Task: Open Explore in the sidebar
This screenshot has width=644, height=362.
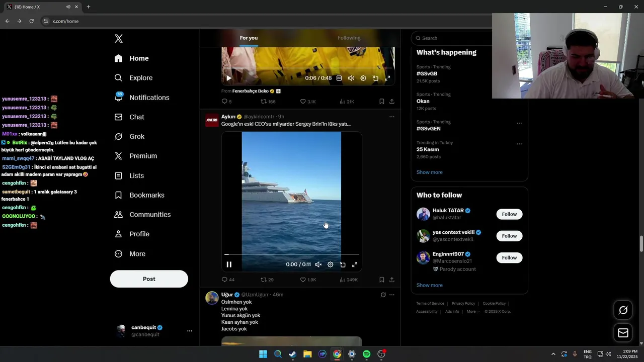Action: [x=134, y=78]
